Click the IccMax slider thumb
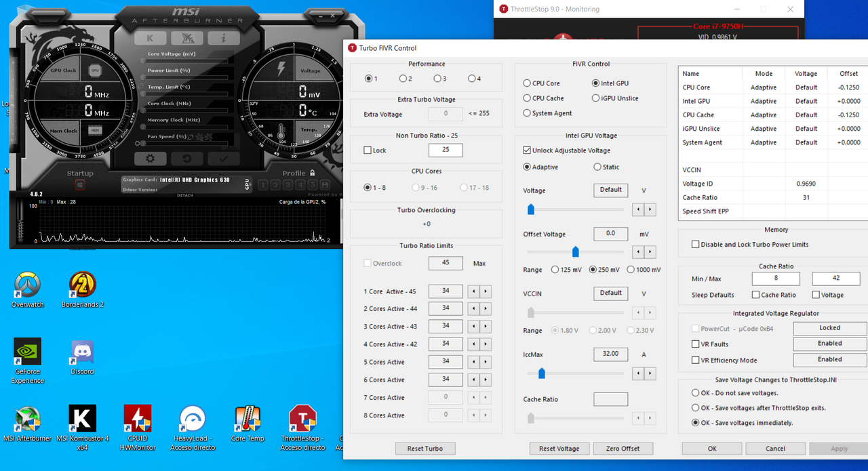This screenshot has height=471, width=868. tap(542, 373)
